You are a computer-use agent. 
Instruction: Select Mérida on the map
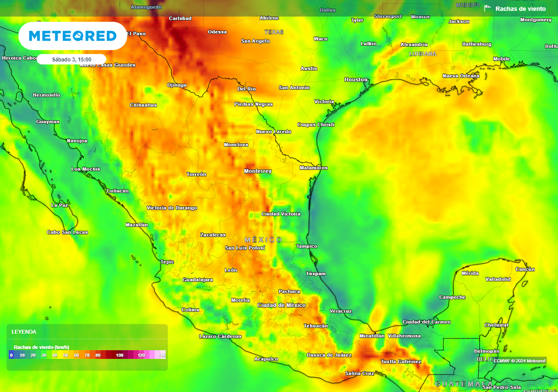click(470, 273)
